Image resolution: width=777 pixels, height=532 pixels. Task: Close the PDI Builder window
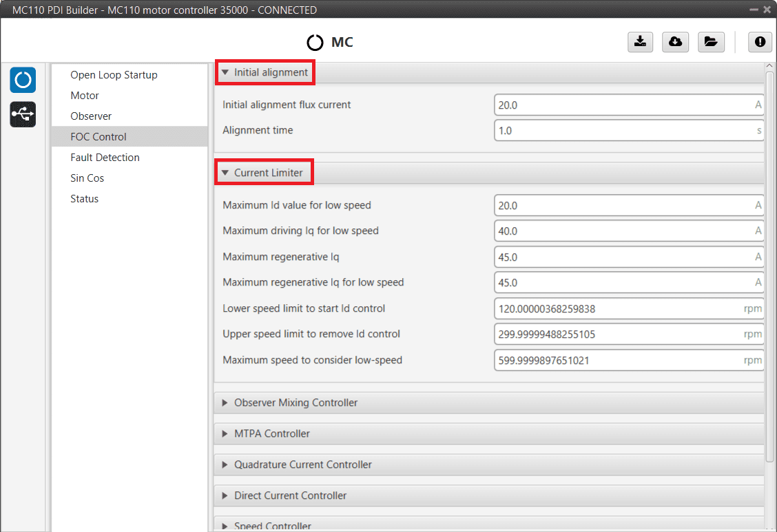tap(767, 10)
